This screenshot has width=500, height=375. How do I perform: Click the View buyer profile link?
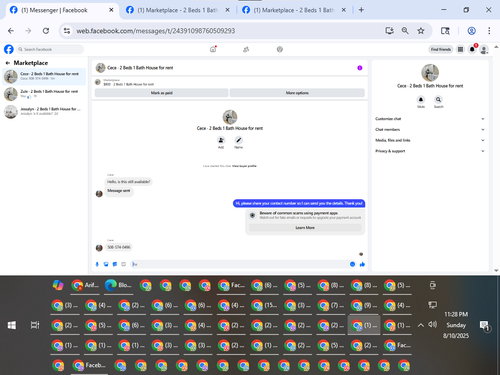tap(244, 166)
